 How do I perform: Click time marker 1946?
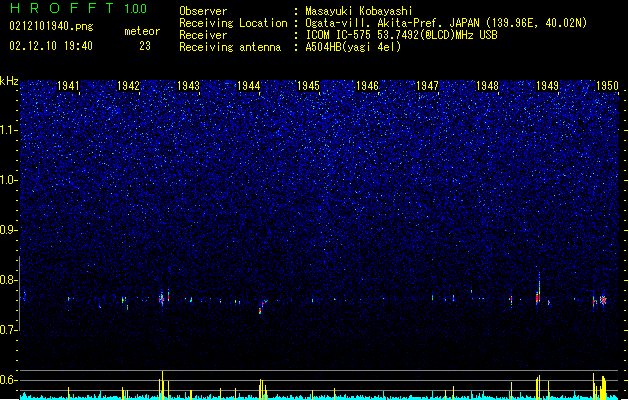tap(367, 86)
